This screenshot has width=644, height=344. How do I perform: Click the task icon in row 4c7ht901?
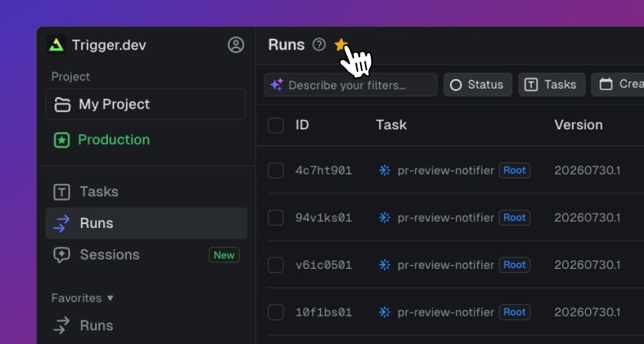tap(384, 170)
